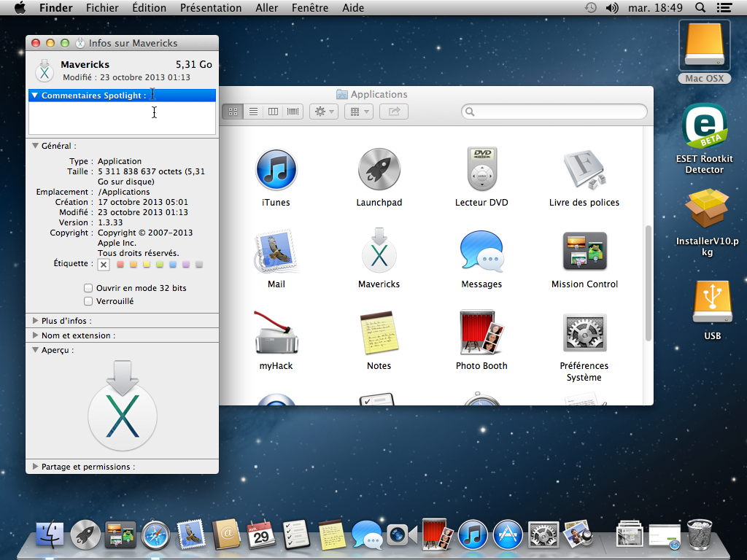Select the Notes app in Applications window
This screenshot has width=747, height=560.
coord(379,332)
